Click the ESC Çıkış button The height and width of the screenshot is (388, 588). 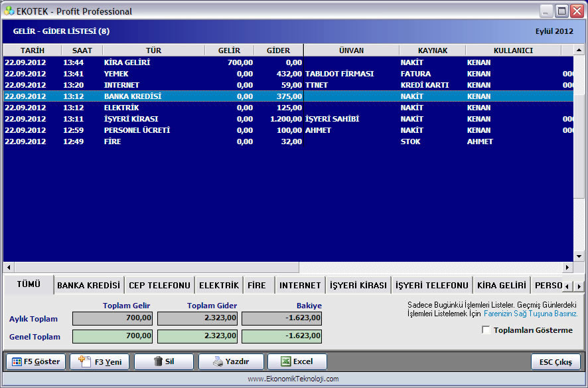click(x=555, y=361)
